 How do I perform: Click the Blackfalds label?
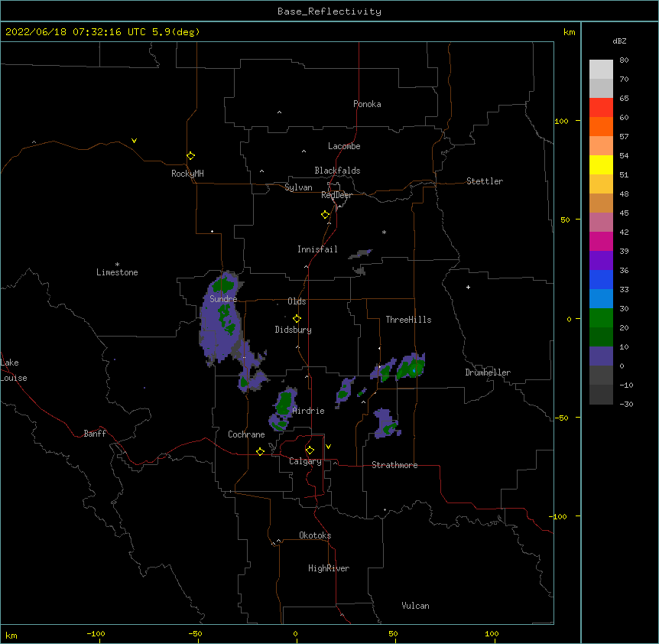(337, 171)
